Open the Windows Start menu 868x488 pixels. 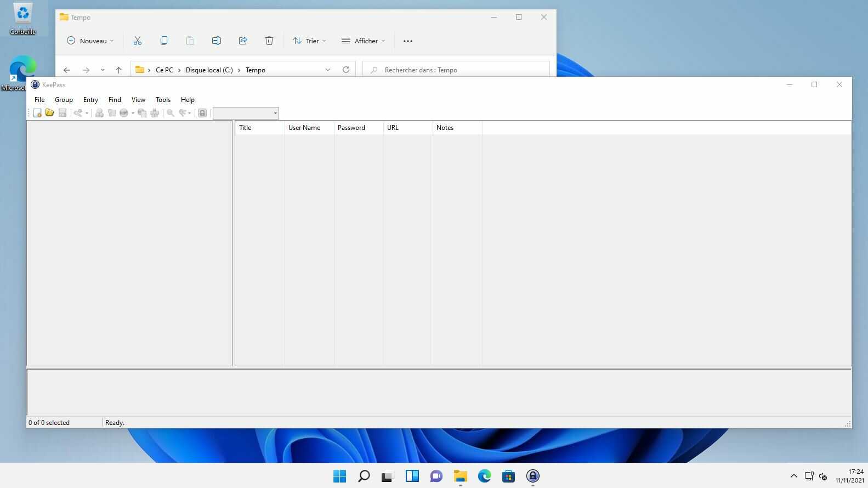point(340,476)
